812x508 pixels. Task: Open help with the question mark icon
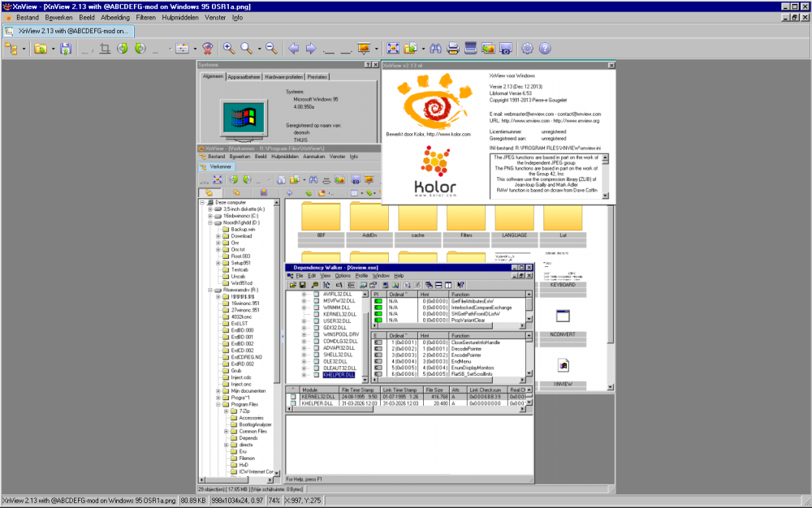(x=545, y=49)
